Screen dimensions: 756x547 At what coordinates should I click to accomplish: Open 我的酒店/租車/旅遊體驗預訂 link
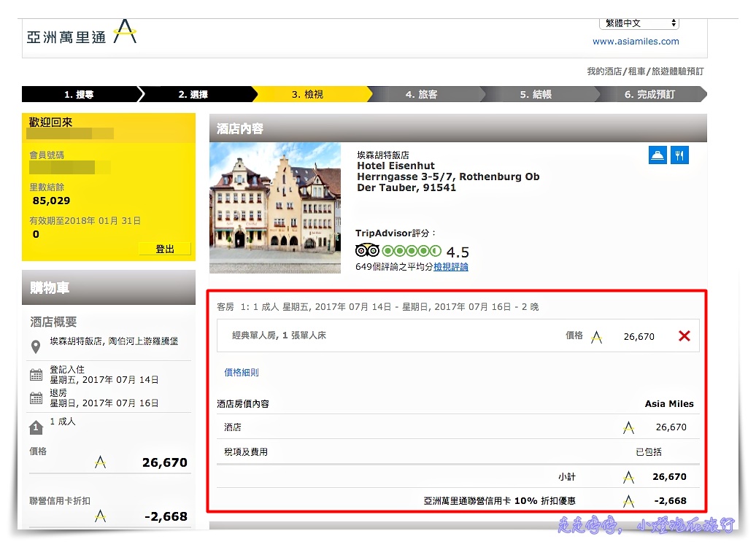click(645, 71)
